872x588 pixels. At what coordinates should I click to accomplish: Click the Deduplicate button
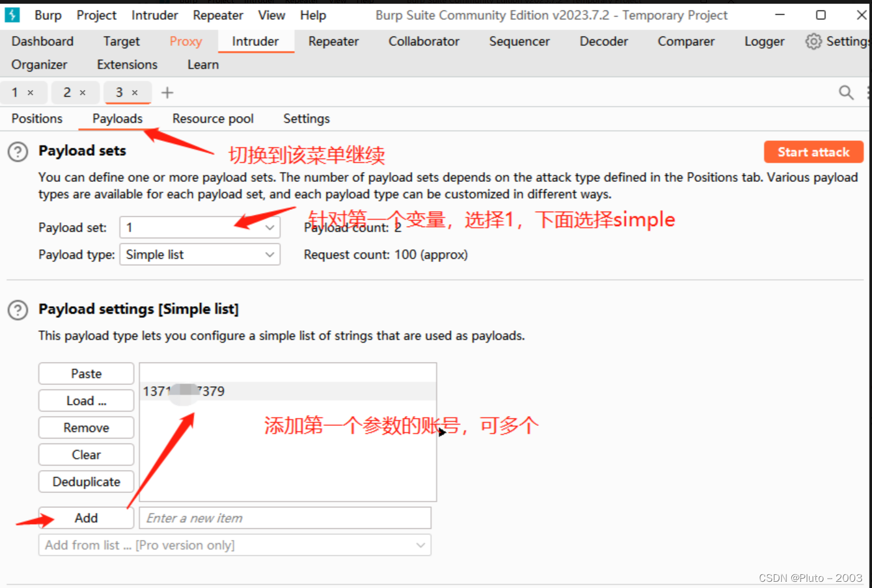pos(86,482)
